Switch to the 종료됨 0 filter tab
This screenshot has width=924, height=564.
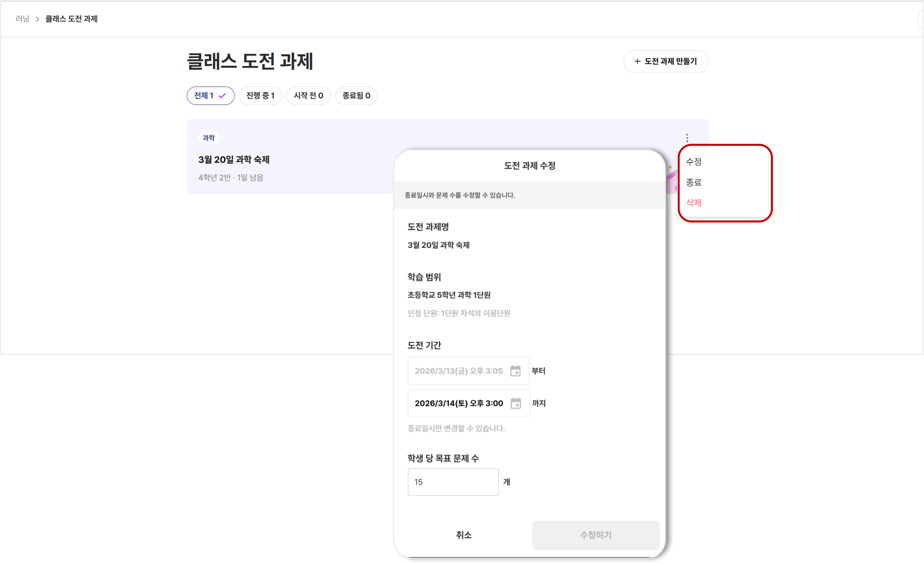click(356, 95)
